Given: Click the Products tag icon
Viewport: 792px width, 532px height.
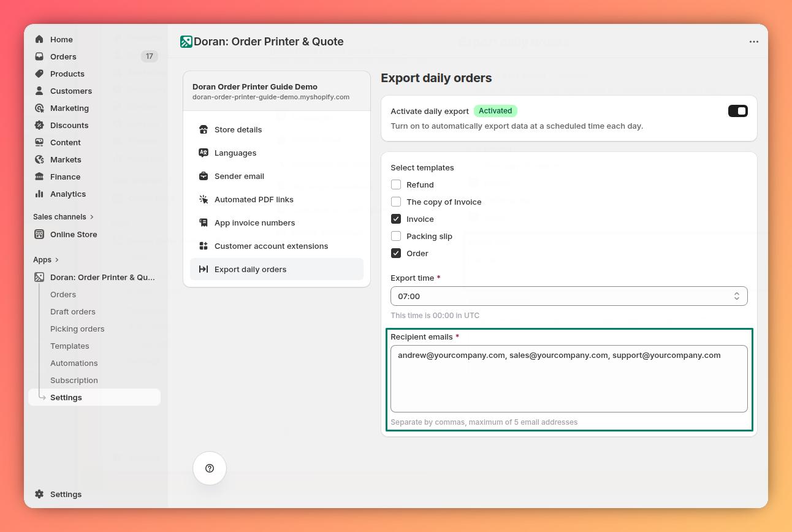Looking at the screenshot, I should pyautogui.click(x=39, y=74).
